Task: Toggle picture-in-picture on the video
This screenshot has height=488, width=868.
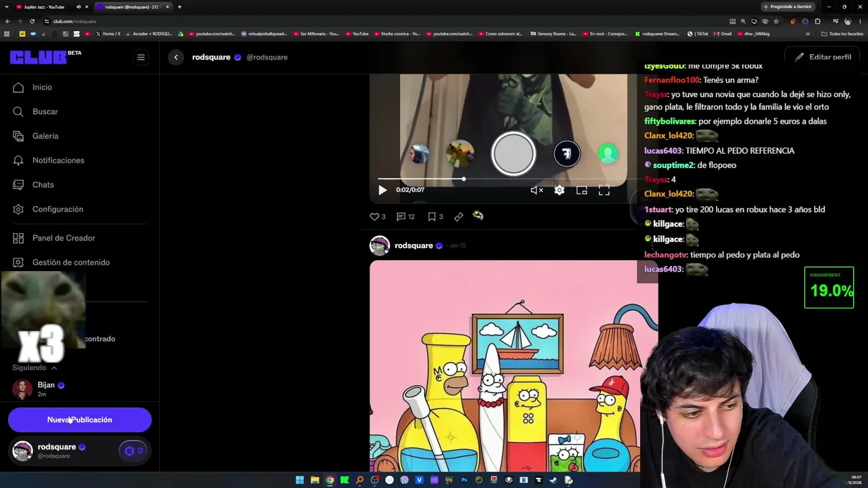Action: (582, 190)
